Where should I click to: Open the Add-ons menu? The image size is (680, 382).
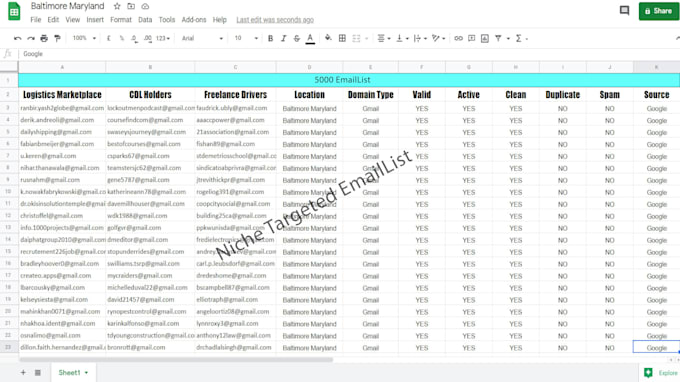tap(194, 20)
